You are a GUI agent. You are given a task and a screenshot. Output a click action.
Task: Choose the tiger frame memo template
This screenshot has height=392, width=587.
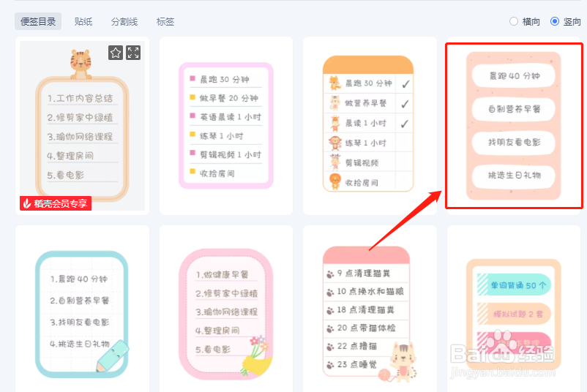(83, 126)
